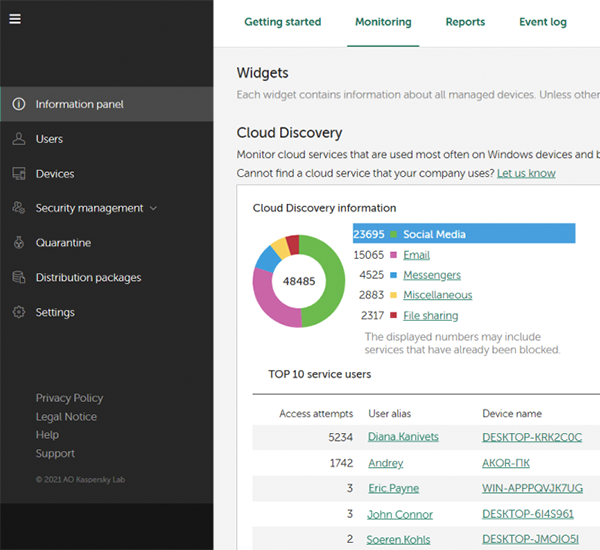
Task: Go to the Getting started tab
Action: (x=282, y=22)
